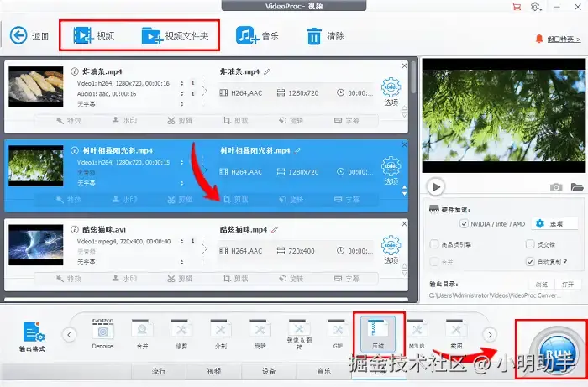Image resolution: width=588 pixels, height=387 pixels.
Task: Play the preview video
Action: coord(436,186)
